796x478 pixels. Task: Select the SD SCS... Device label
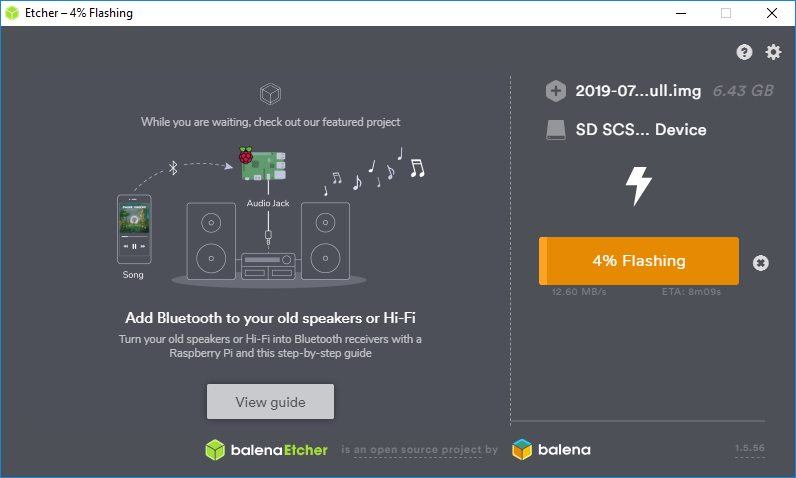point(641,130)
